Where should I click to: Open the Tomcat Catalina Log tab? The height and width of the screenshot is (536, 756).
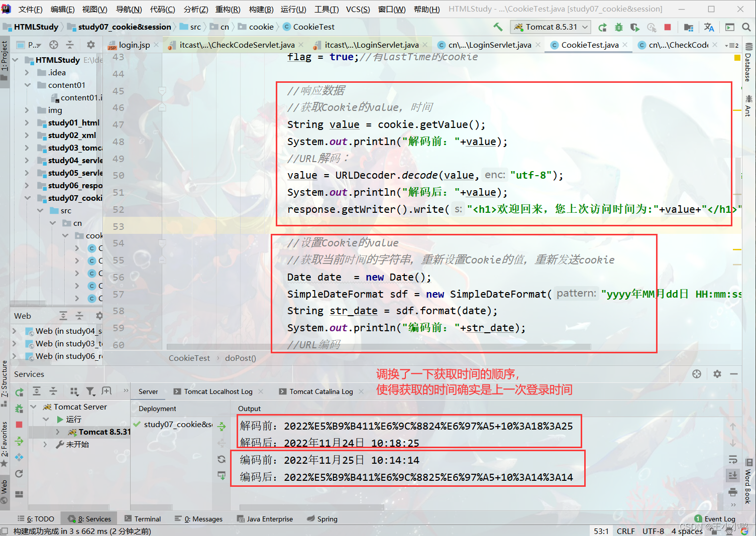click(321, 391)
